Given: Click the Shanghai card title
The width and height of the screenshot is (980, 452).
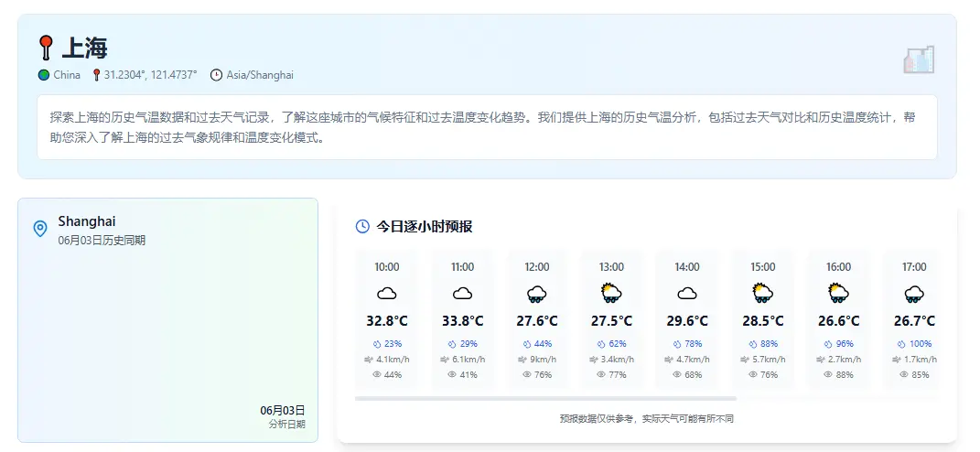Looking at the screenshot, I should coord(87,221).
